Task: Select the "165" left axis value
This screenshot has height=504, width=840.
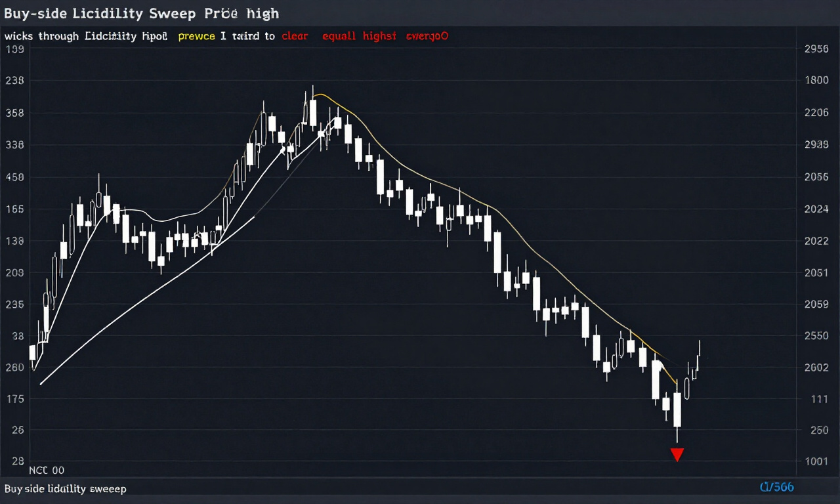Action: coord(14,209)
